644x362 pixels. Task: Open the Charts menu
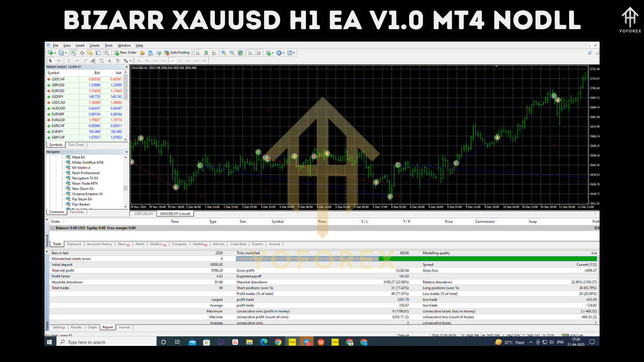[94, 45]
